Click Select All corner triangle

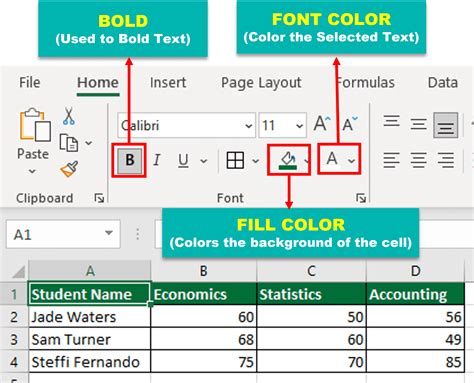coord(18,271)
